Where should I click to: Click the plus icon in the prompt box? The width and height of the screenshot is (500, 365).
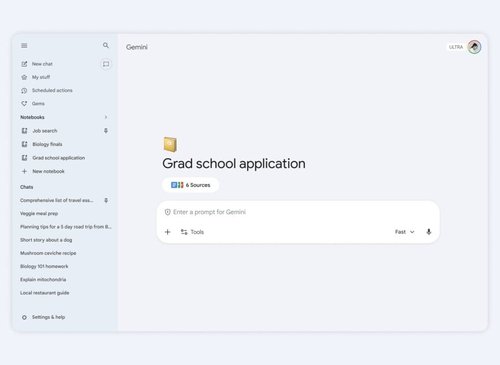(x=168, y=232)
